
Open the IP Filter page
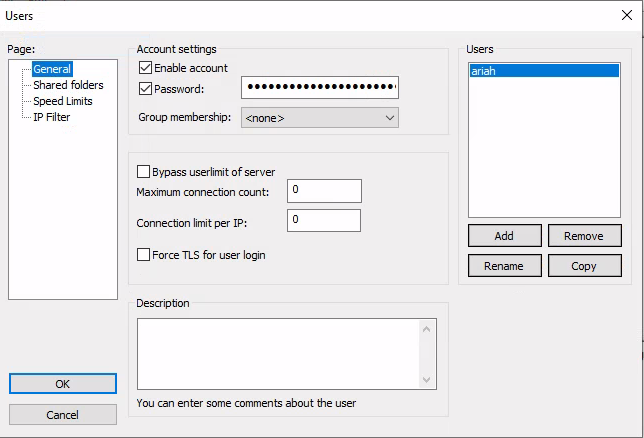click(52, 117)
